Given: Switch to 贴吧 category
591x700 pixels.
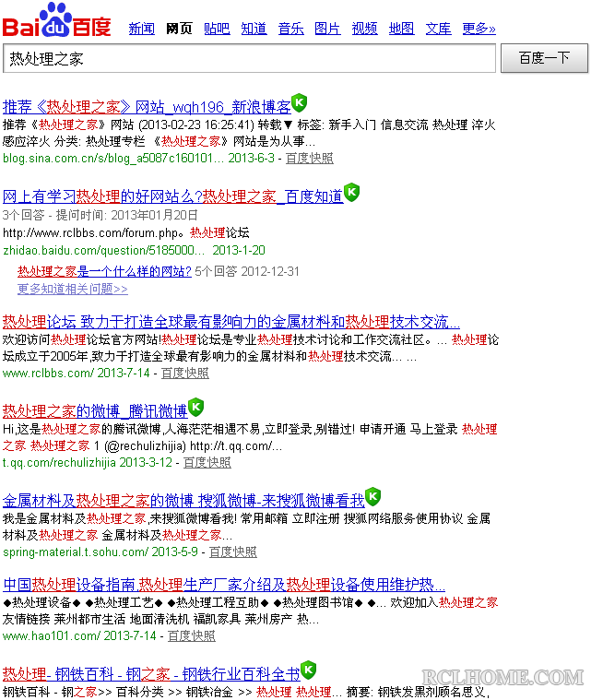Looking at the screenshot, I should click(217, 29).
